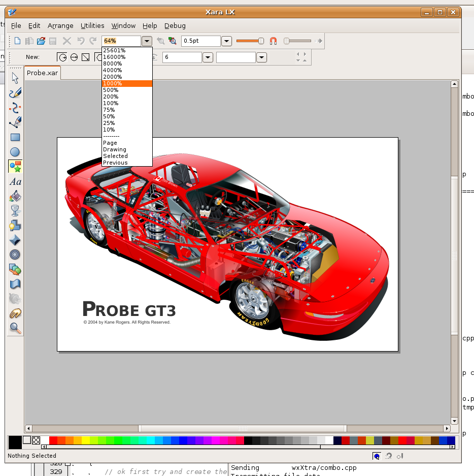The image size is (474, 476).
Task: Select the QuickShape tool
Action: coord(15,166)
